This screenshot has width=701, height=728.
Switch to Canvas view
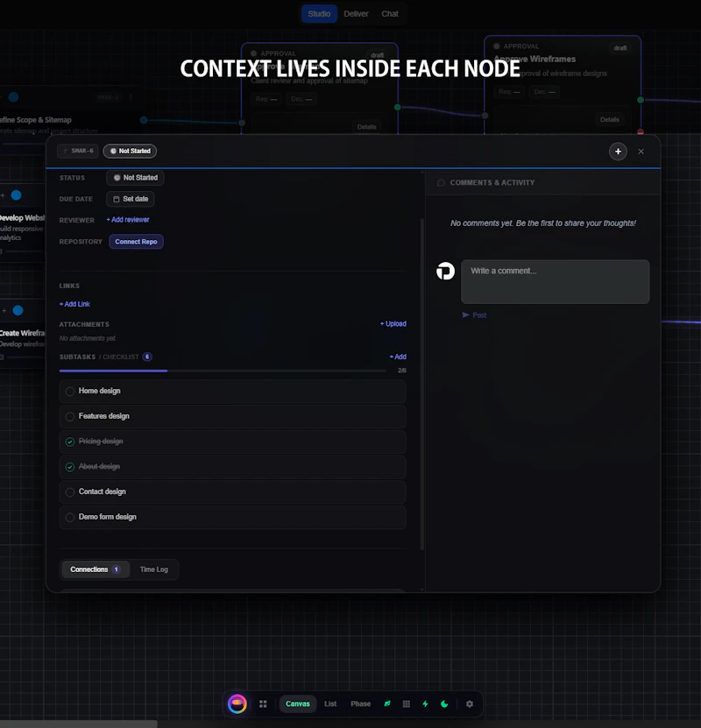tap(298, 703)
